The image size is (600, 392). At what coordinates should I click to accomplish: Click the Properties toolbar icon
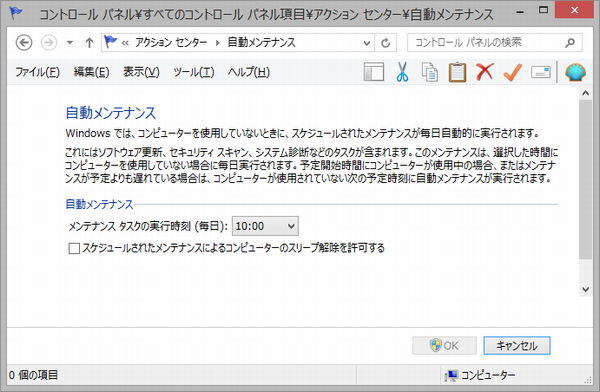[541, 72]
